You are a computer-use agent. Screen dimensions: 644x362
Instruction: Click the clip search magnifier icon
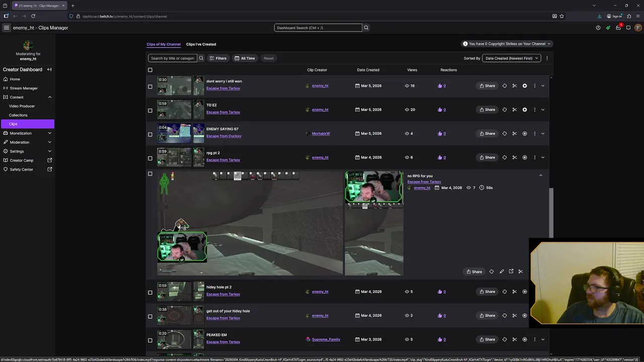(201, 58)
